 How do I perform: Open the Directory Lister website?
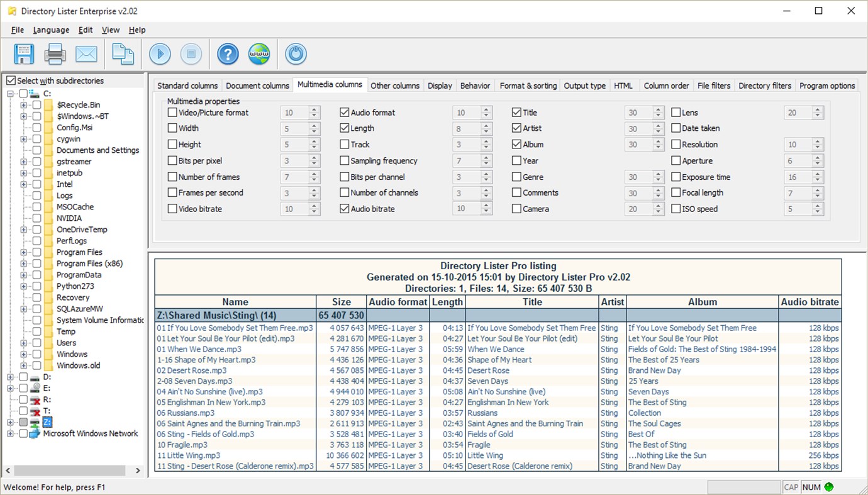tap(259, 54)
